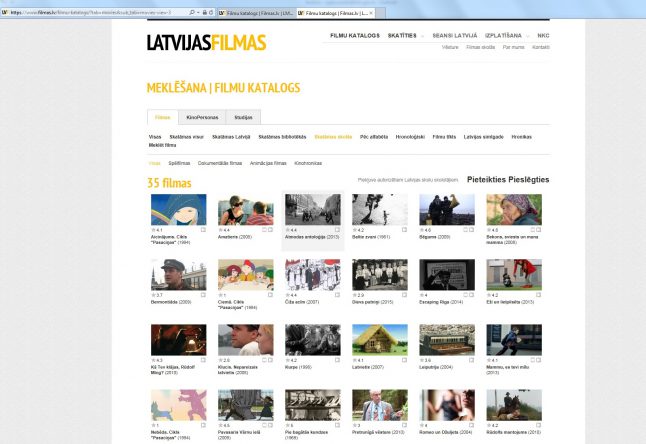Click the star rating under Bēgums
Screen dimensions: 646x444
pyautogui.click(x=425, y=229)
